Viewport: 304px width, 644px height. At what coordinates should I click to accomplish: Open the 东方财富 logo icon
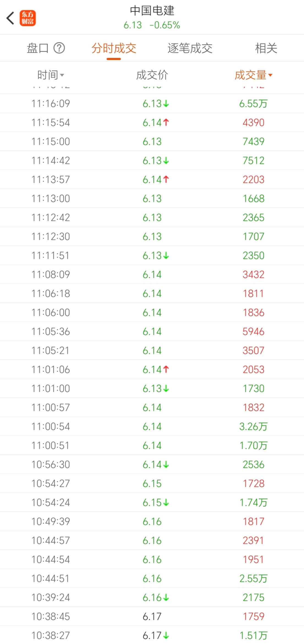(x=28, y=18)
